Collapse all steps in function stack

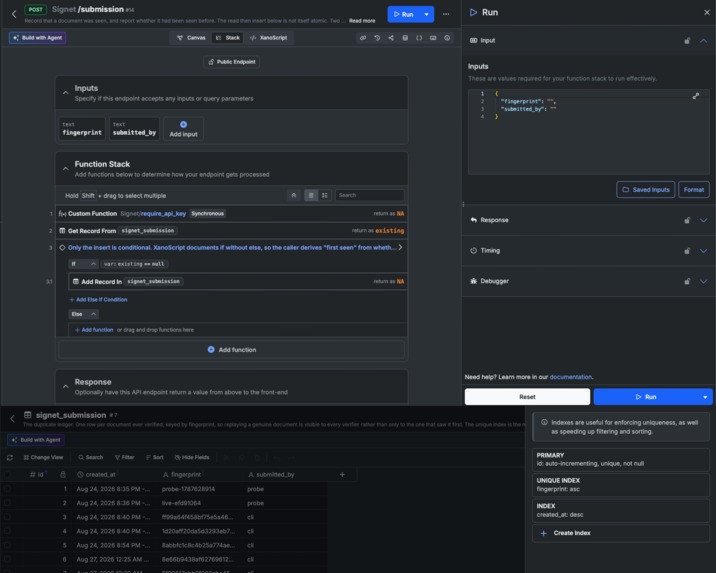294,195
